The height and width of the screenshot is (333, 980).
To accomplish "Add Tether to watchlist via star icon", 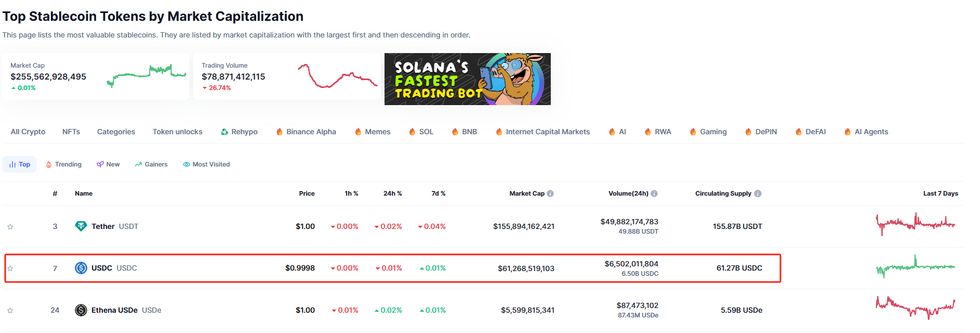I will tap(9, 226).
